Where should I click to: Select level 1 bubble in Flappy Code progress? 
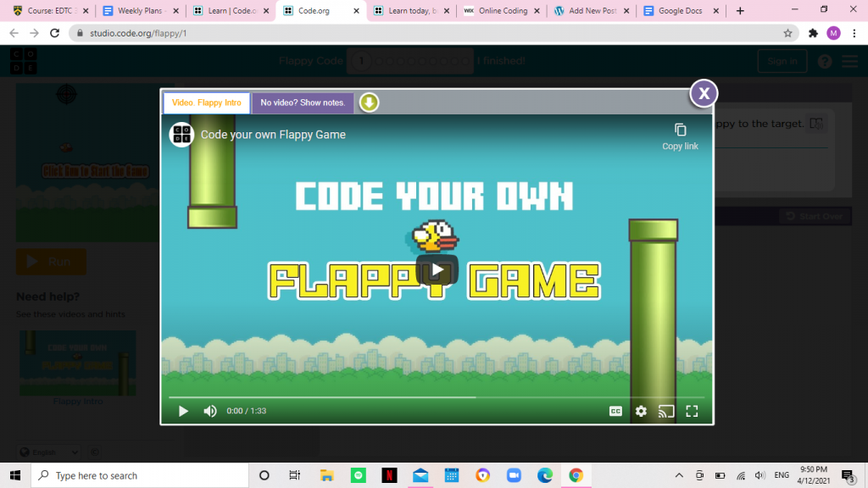(361, 61)
